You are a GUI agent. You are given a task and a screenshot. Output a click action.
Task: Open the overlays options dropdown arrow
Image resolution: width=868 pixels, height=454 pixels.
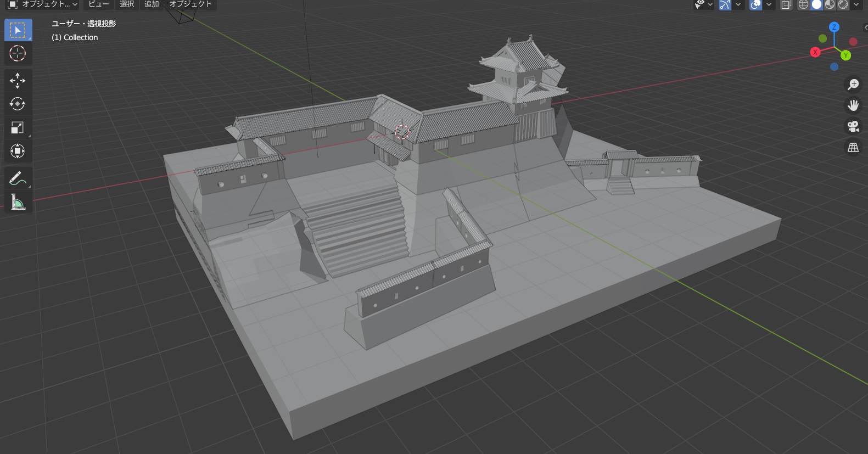(x=769, y=5)
